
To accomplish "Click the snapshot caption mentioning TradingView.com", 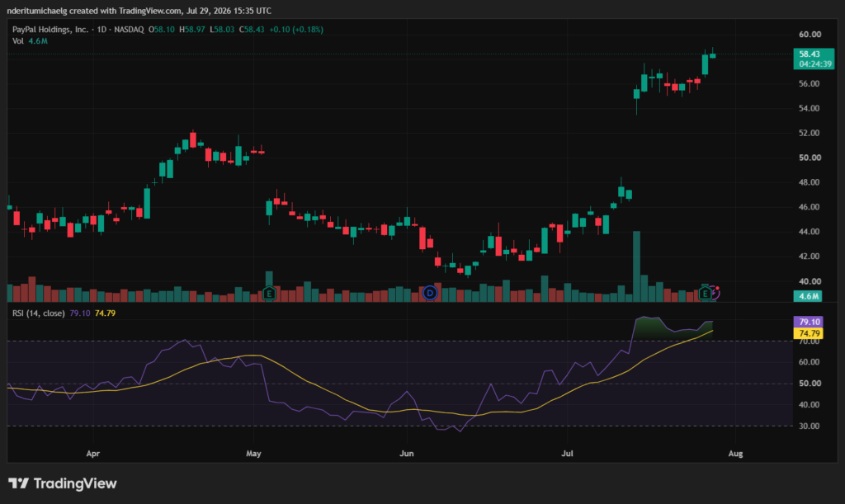I will pos(139,11).
